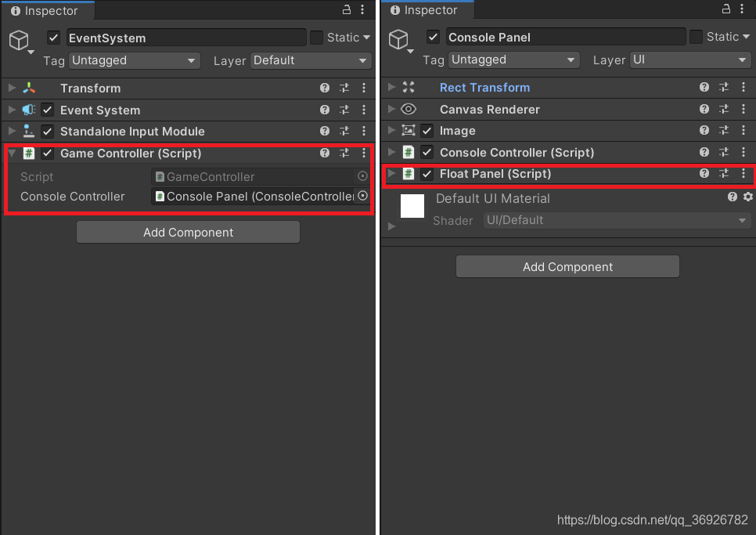The height and width of the screenshot is (535, 756).
Task: Expand the Transform component
Action: click(x=12, y=88)
